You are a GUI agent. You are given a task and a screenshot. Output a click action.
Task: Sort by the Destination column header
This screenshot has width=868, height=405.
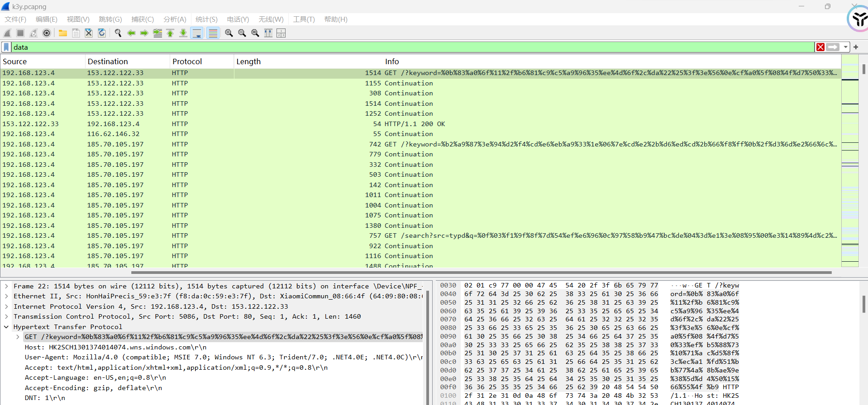pyautogui.click(x=128, y=61)
